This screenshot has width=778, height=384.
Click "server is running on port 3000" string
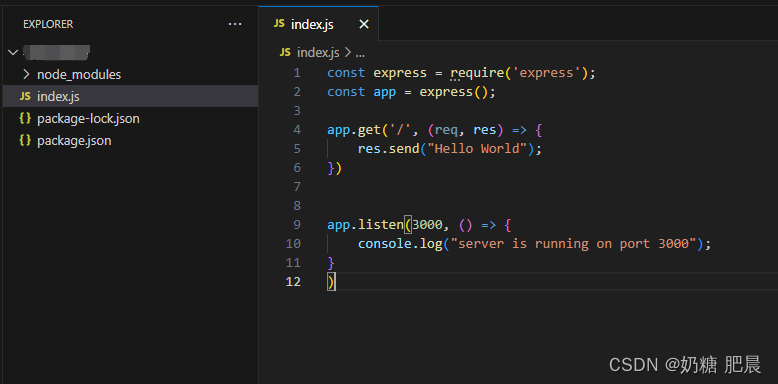pyautogui.click(x=574, y=244)
